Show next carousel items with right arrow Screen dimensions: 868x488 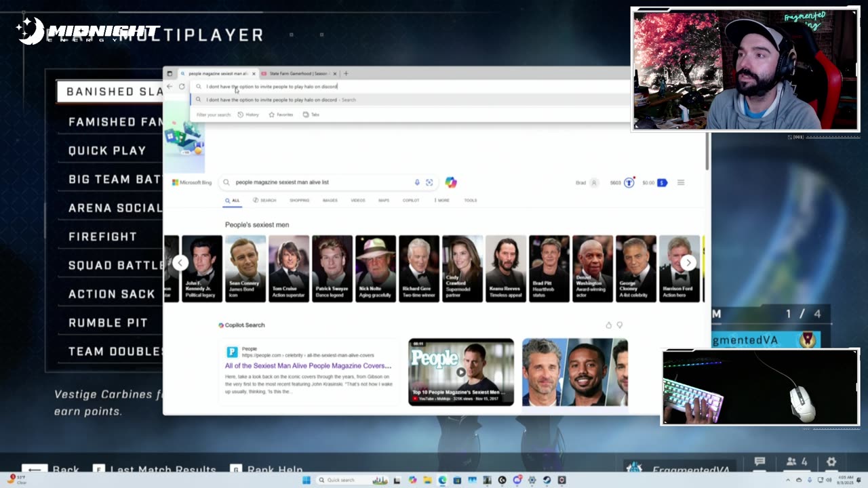click(688, 263)
